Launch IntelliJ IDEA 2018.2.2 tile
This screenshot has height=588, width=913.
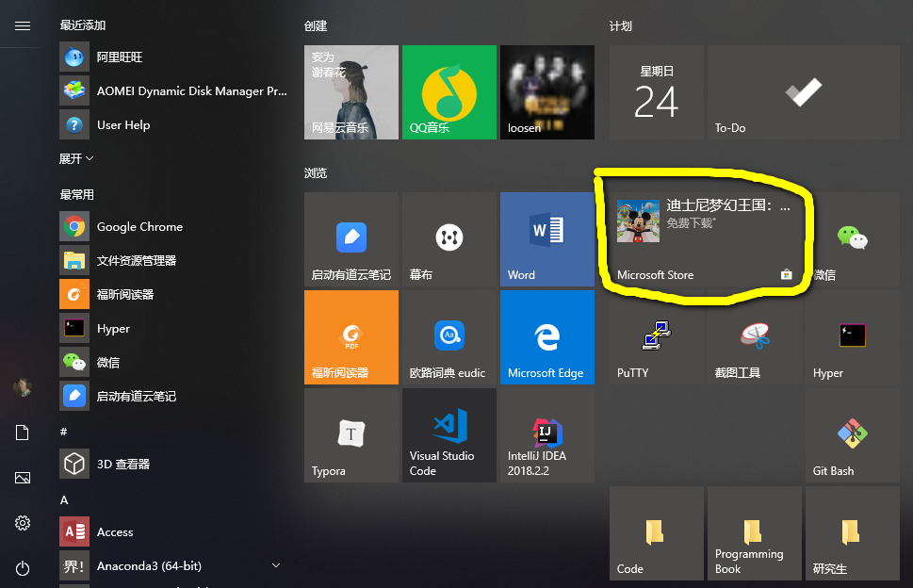[x=546, y=434]
